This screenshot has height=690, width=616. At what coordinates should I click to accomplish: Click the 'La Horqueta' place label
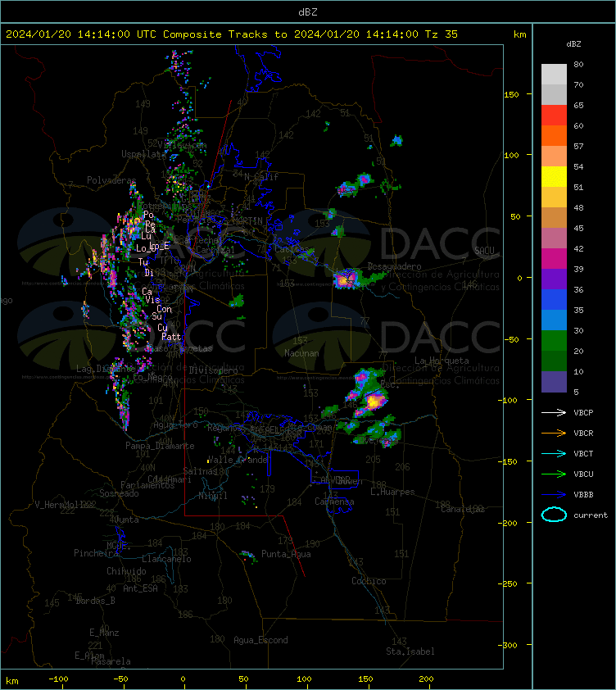(442, 361)
